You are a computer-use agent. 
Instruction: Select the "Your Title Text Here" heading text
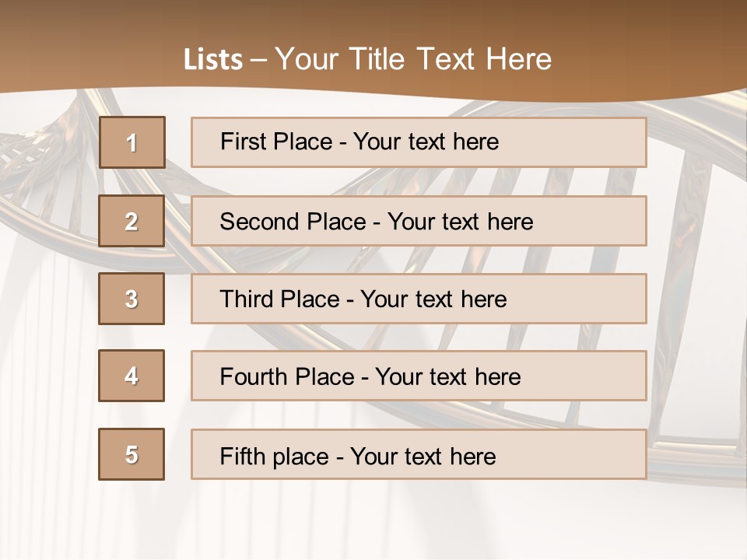[x=413, y=59]
